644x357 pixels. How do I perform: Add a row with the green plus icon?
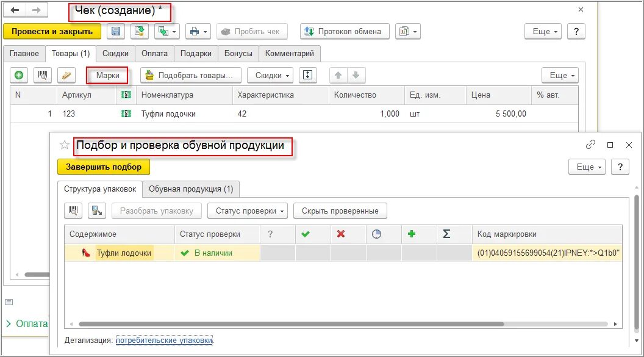(x=19, y=75)
